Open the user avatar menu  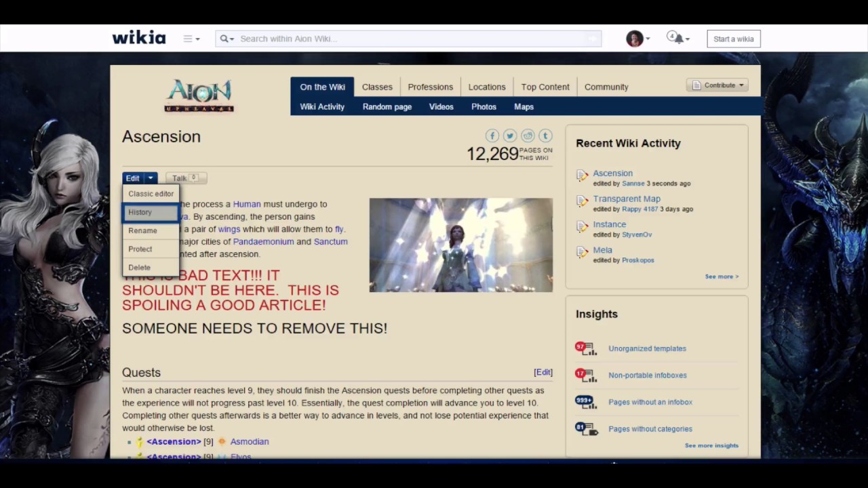[x=637, y=39]
